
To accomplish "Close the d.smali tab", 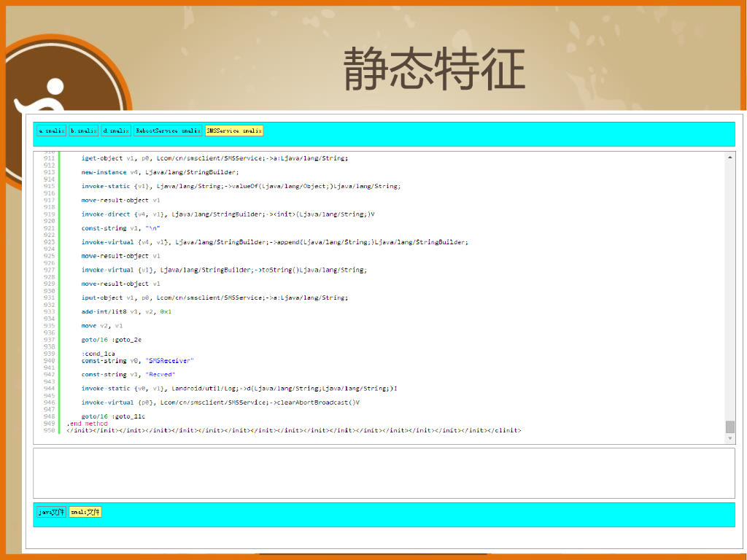I will pos(128,131).
